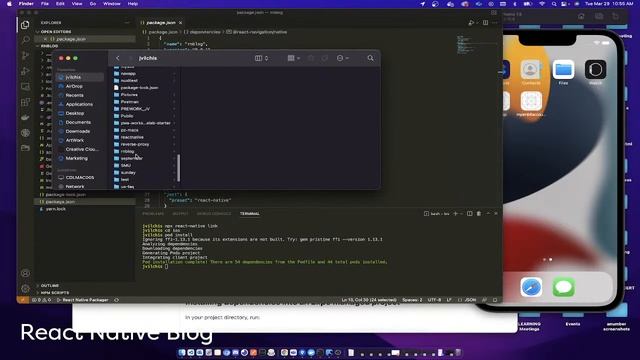Image resolution: width=640 pixels, height=360 pixels.
Task: Open yarn.lock in VS Code explorer
Action: pyautogui.click(x=56, y=209)
